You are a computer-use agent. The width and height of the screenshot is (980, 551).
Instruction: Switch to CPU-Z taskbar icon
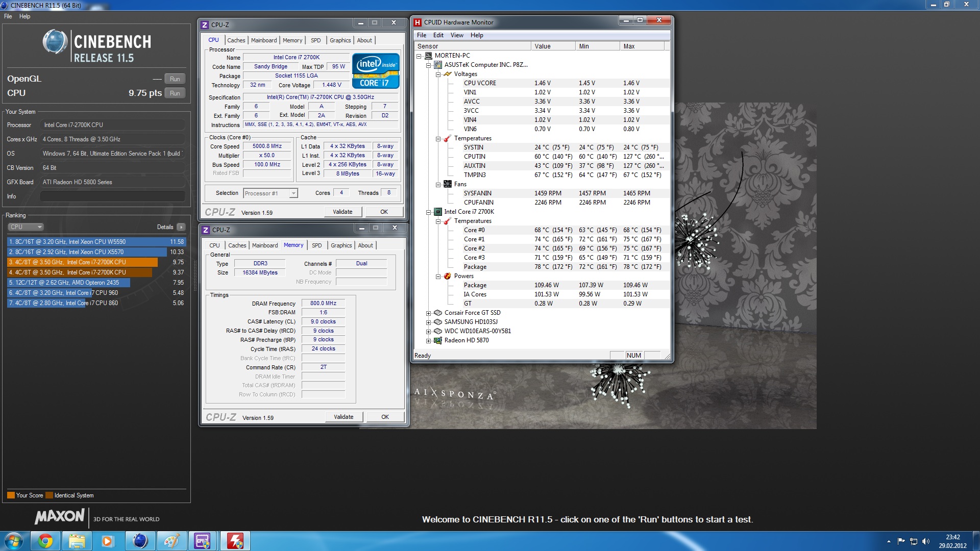click(x=203, y=541)
